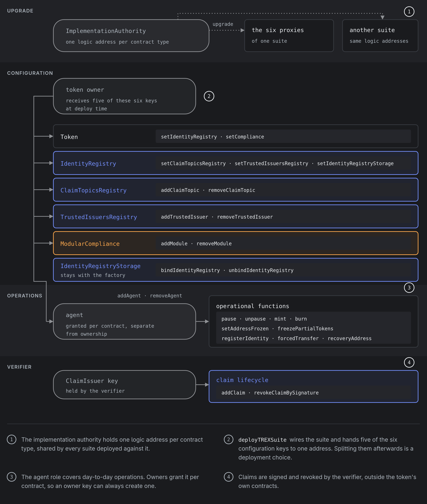Select the "operational functions" heading
Viewport: 427px width, 504px height.
click(252, 306)
